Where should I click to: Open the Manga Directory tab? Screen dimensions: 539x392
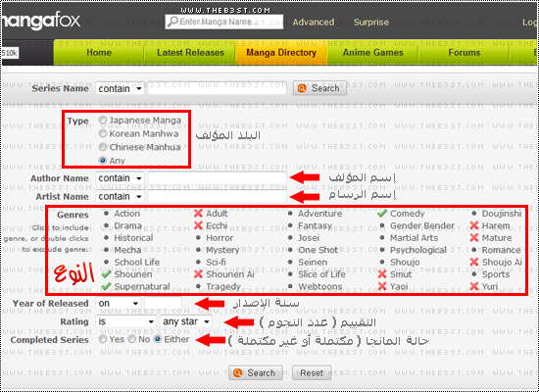281,52
